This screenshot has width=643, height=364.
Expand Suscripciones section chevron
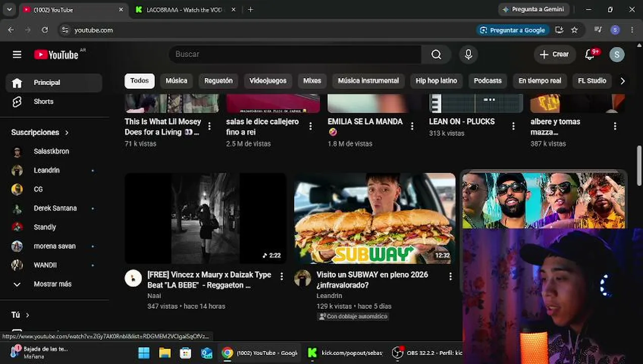pos(67,132)
